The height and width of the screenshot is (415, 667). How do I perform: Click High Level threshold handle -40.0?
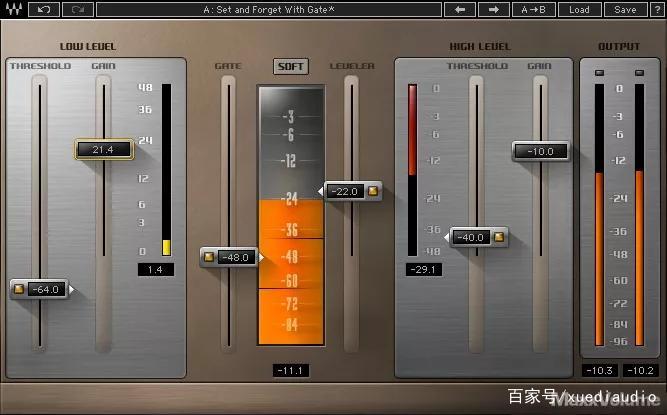[x=478, y=237]
